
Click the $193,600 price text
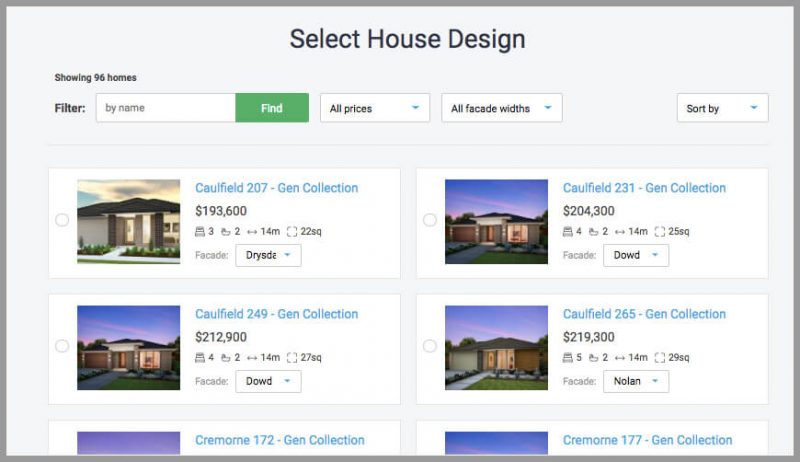point(221,211)
